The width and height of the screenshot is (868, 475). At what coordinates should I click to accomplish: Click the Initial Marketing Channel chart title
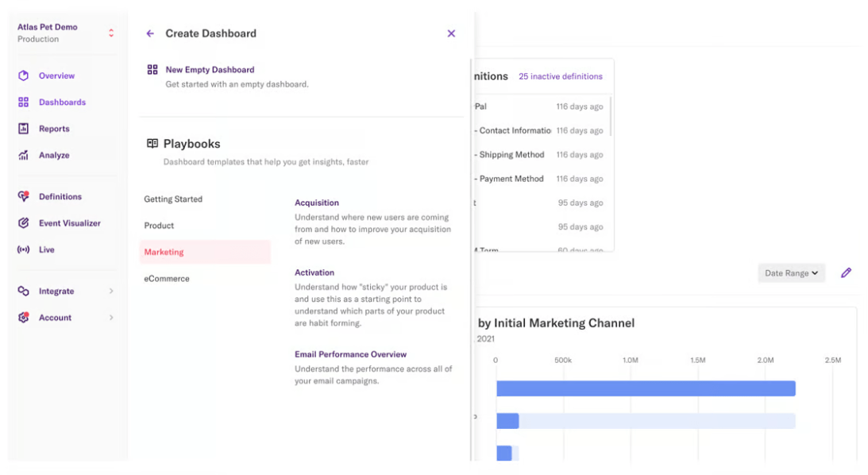[556, 323]
